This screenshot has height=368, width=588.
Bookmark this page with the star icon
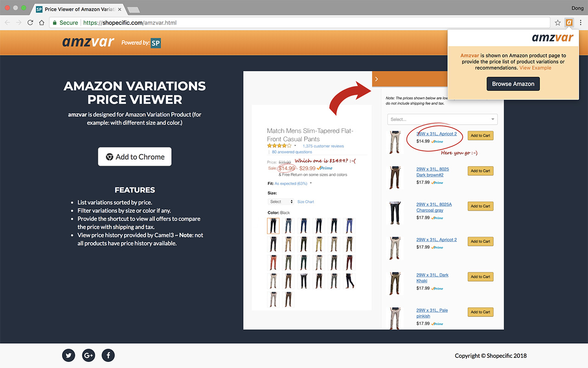point(558,23)
